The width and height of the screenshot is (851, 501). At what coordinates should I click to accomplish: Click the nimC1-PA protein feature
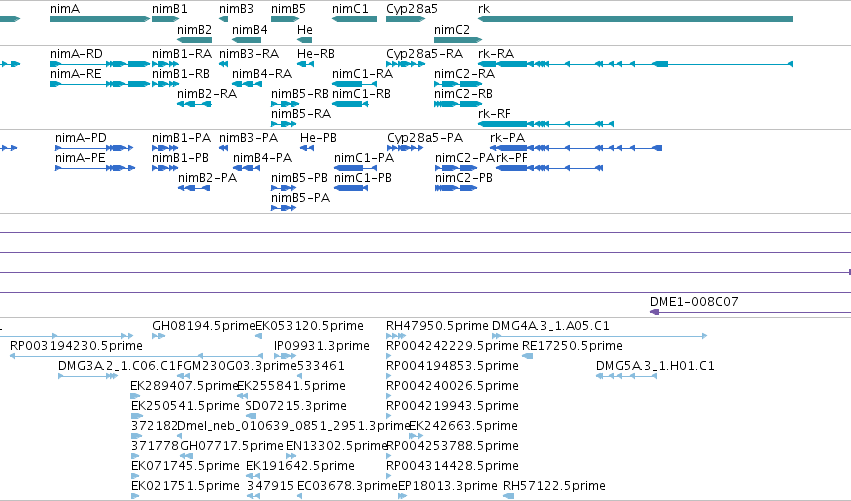point(355,168)
